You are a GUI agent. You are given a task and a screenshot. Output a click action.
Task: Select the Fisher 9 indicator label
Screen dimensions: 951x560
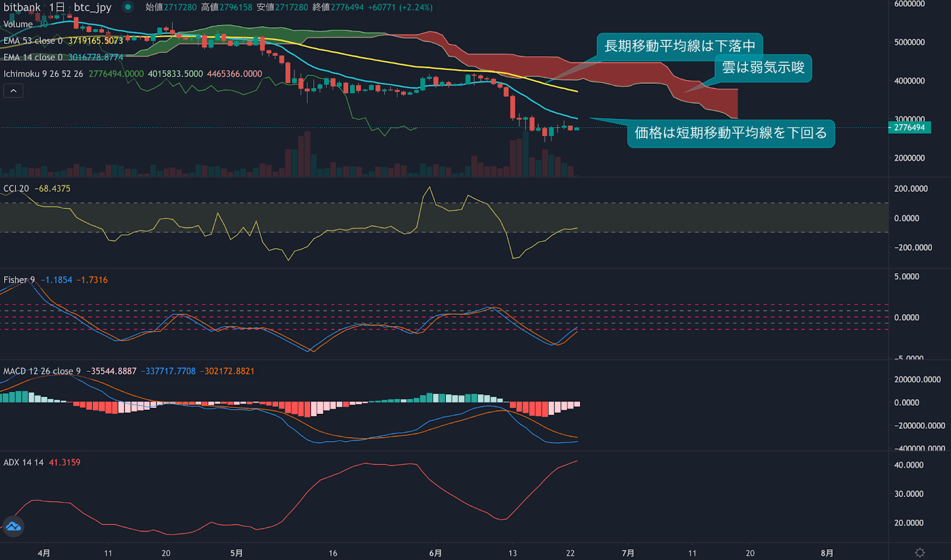(19, 280)
